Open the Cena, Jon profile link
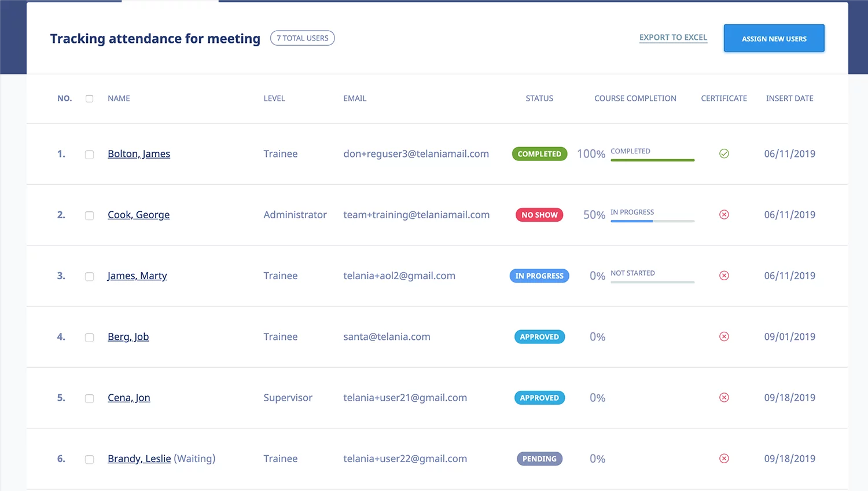The height and width of the screenshot is (491, 868). point(128,398)
